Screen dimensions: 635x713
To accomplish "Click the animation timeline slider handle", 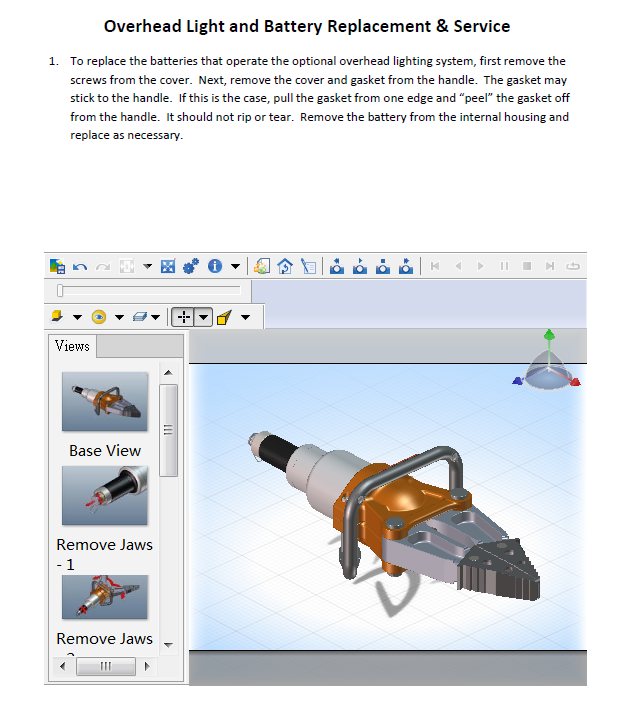I will [x=60, y=290].
